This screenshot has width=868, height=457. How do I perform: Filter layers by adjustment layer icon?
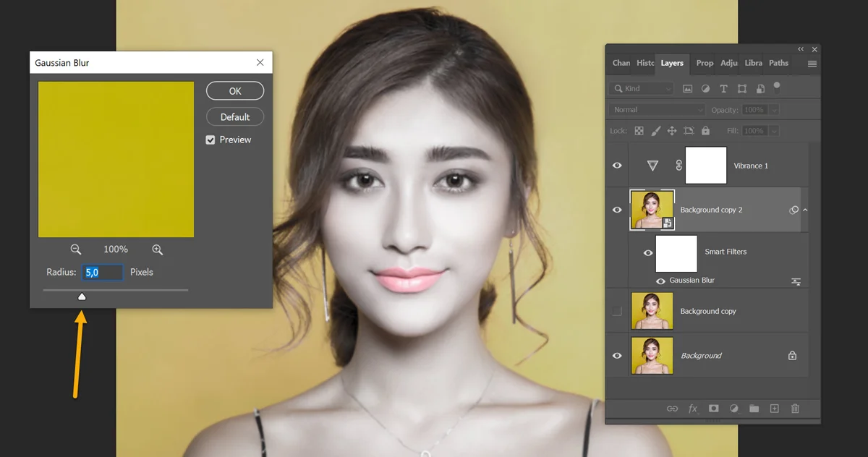coord(705,88)
